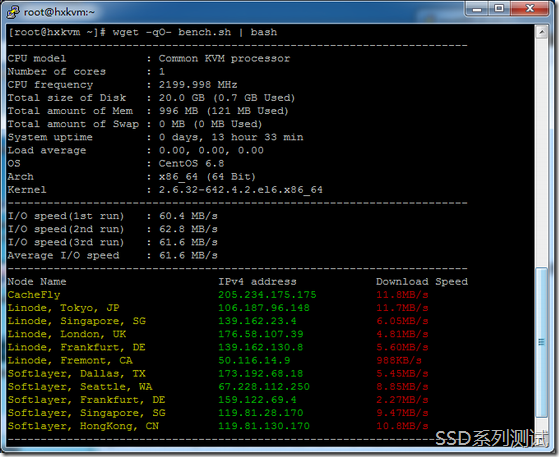Click IP address 67.228.112.250
Viewport: 559px width, 457px height.
click(264, 387)
